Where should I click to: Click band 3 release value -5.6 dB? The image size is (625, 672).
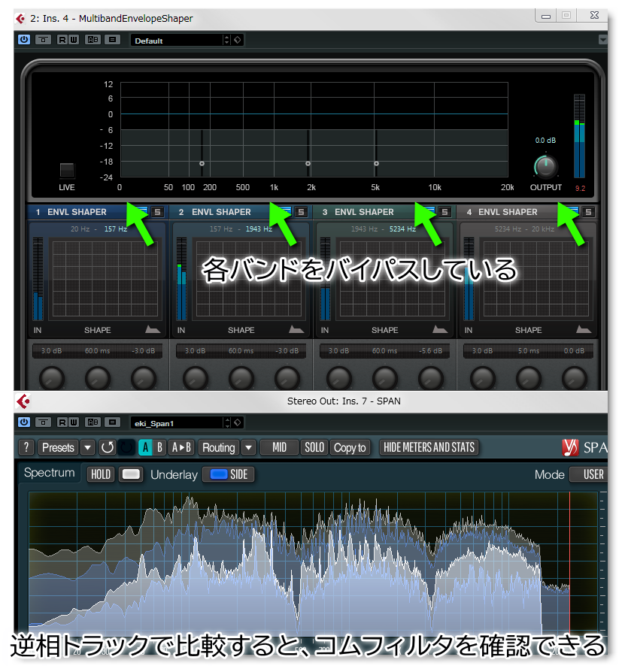430,350
